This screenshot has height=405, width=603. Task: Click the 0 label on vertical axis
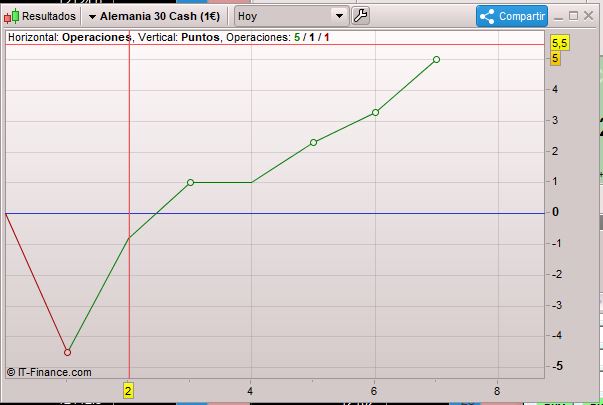point(555,212)
